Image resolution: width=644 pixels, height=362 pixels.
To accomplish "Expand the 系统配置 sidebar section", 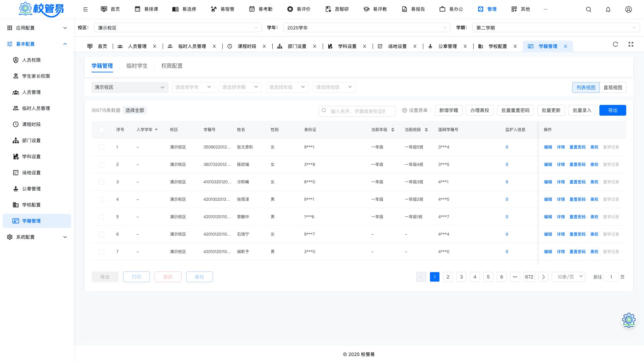I will tap(37, 237).
